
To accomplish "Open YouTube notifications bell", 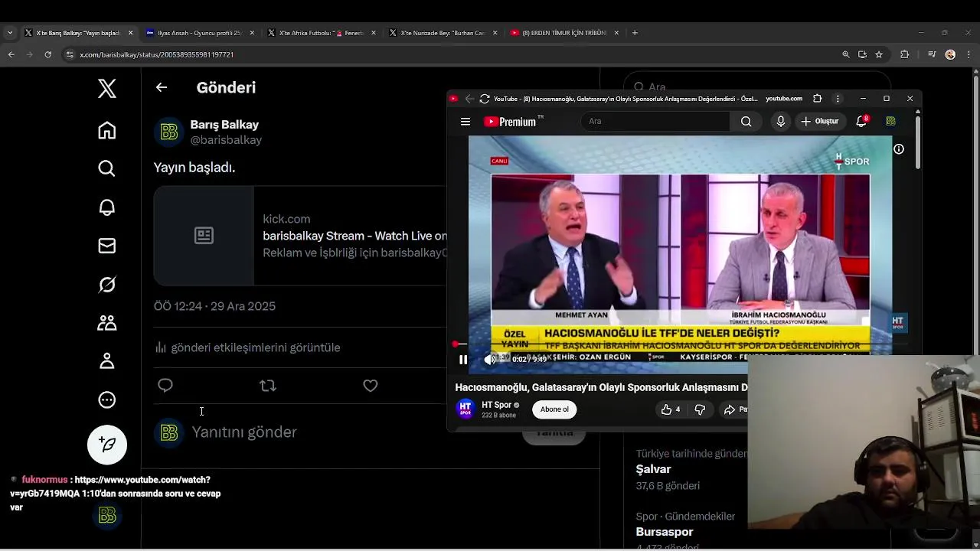I will (861, 122).
